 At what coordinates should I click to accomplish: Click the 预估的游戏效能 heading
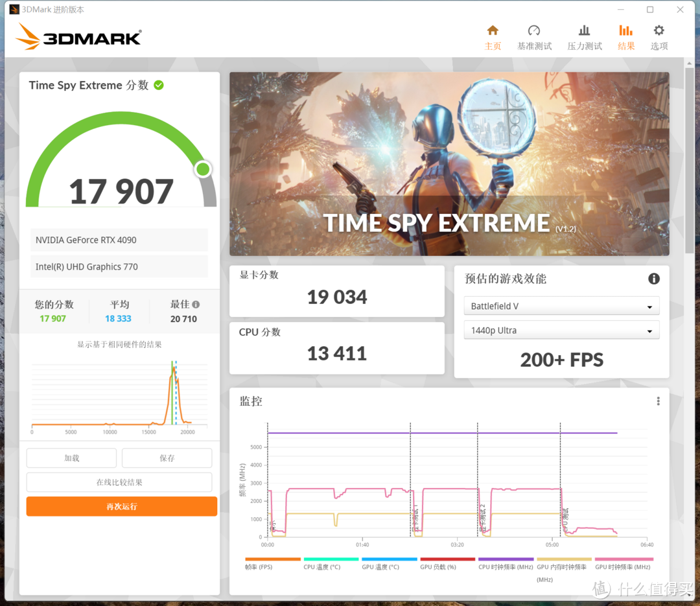coord(506,279)
